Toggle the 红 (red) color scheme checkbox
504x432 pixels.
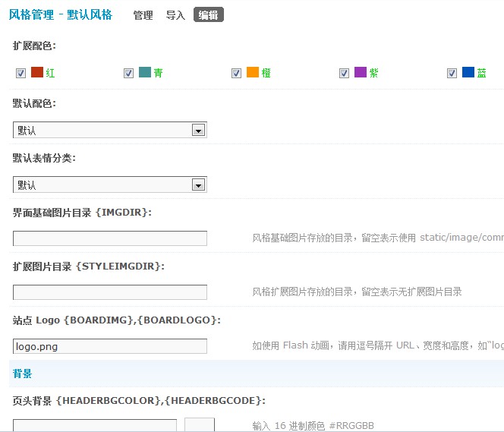click(21, 74)
